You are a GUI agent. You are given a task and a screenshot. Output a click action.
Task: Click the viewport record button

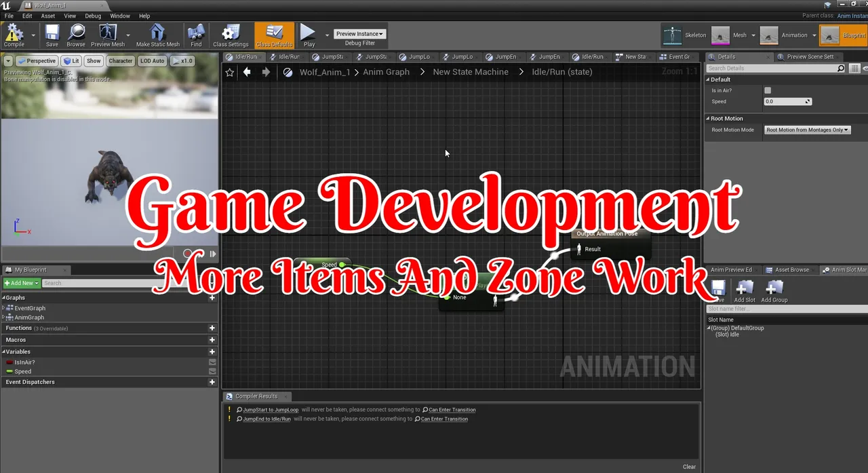188,254
